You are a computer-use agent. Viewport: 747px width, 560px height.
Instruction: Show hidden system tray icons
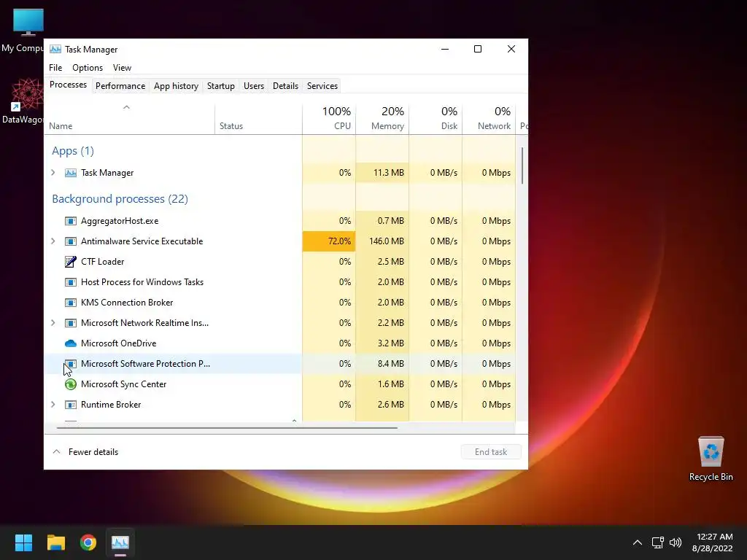tap(638, 542)
